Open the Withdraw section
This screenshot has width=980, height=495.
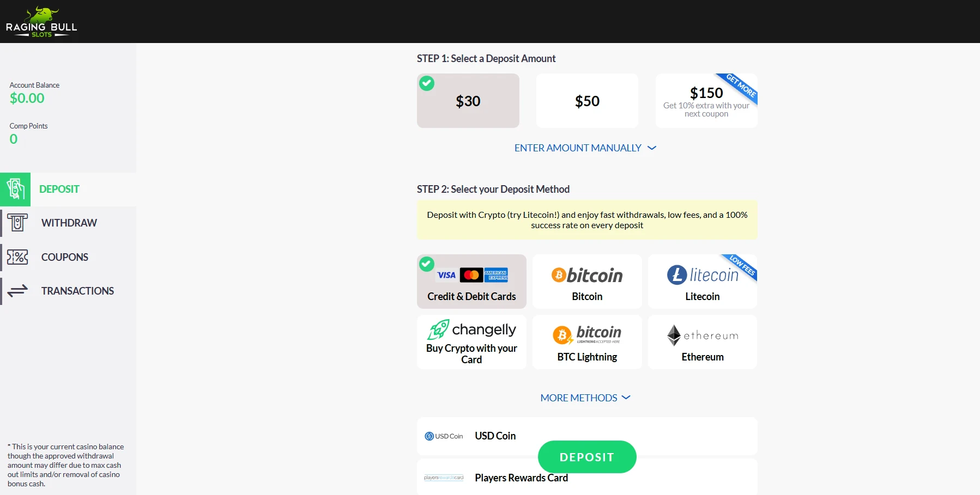click(x=68, y=223)
